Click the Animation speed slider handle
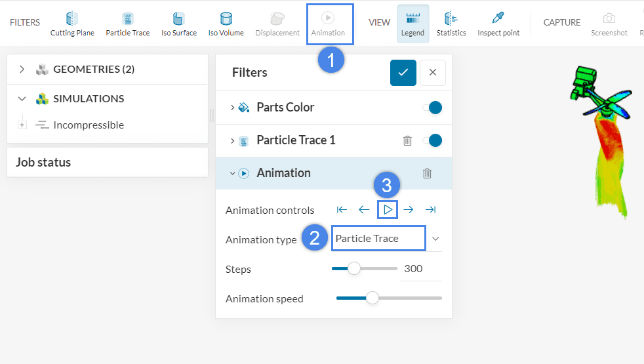644x364 pixels. click(372, 298)
